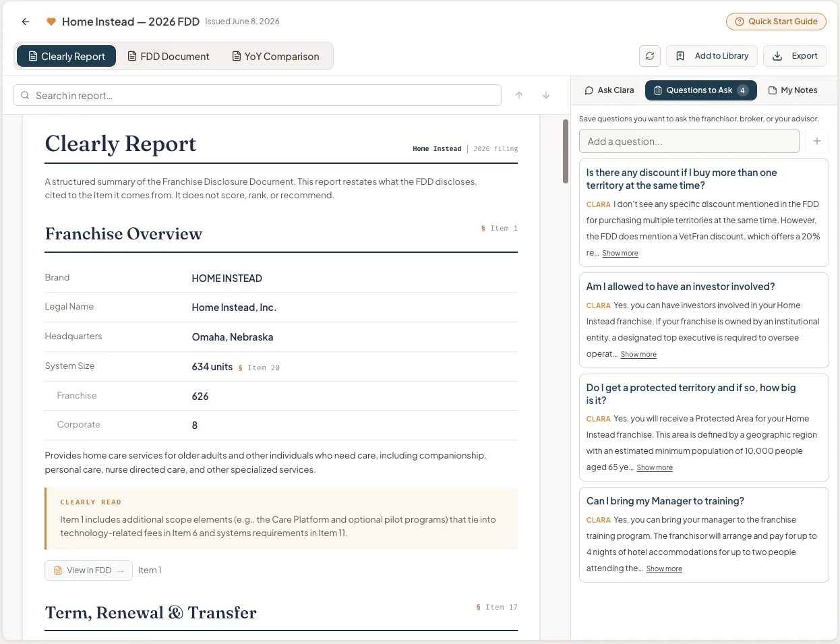Click the Franchise count '626'
Screen dimensions: 840x644
pyautogui.click(x=200, y=397)
